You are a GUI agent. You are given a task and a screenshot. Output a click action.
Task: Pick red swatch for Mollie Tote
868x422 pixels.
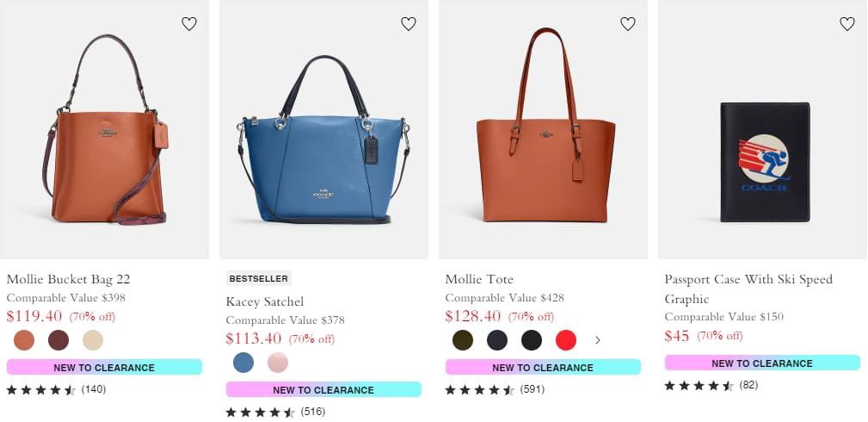click(565, 340)
